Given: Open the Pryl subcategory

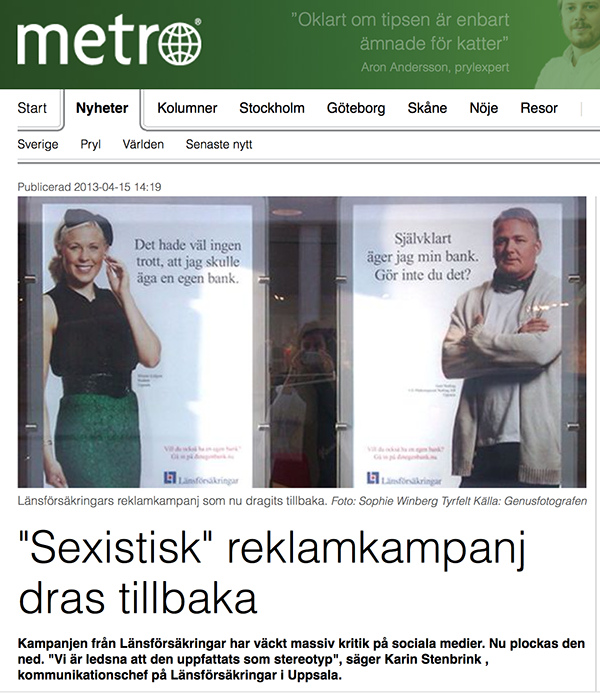Looking at the screenshot, I should pyautogui.click(x=91, y=145).
